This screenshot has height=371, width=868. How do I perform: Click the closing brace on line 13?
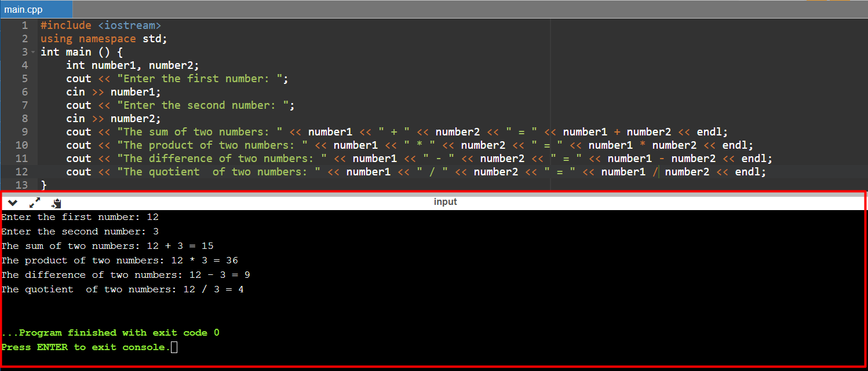[x=43, y=185]
